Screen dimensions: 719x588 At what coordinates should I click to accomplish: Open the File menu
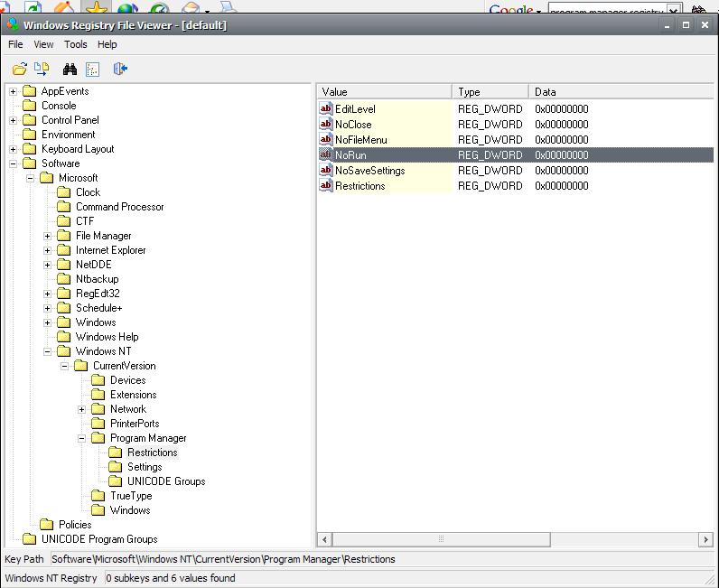(15, 44)
